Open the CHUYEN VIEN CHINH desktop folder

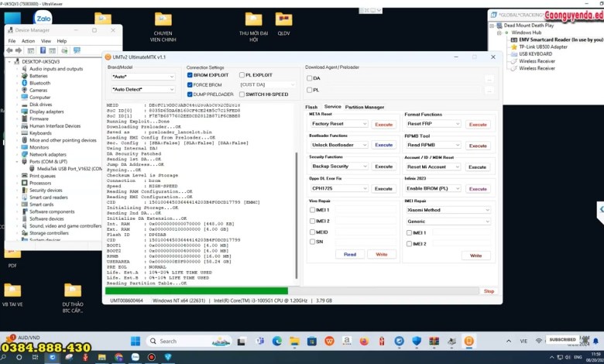tap(163, 21)
